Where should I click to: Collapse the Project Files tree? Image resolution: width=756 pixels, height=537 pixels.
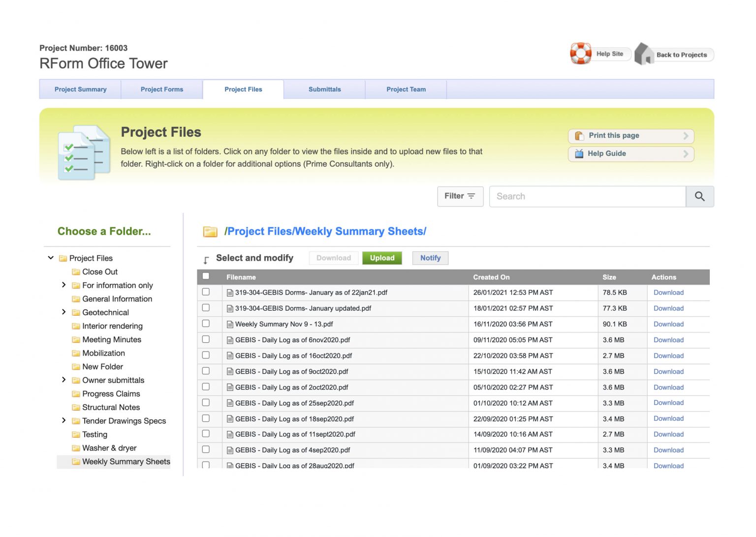tap(50, 258)
